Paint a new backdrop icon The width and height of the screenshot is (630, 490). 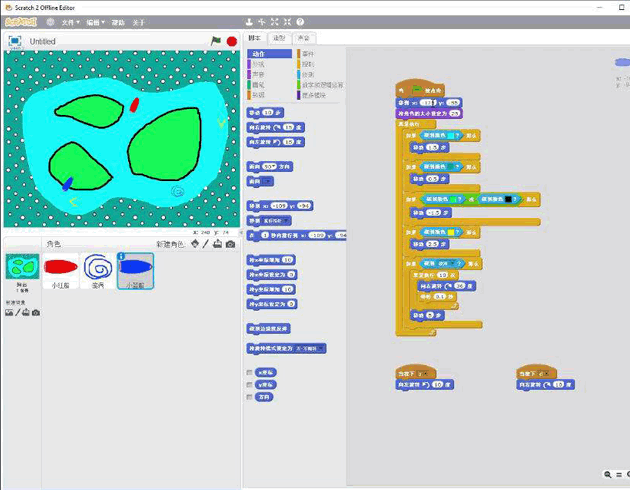[17, 312]
